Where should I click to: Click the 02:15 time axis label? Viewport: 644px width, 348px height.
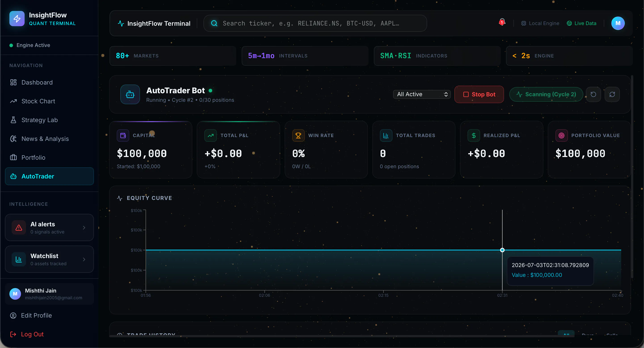coord(383,295)
